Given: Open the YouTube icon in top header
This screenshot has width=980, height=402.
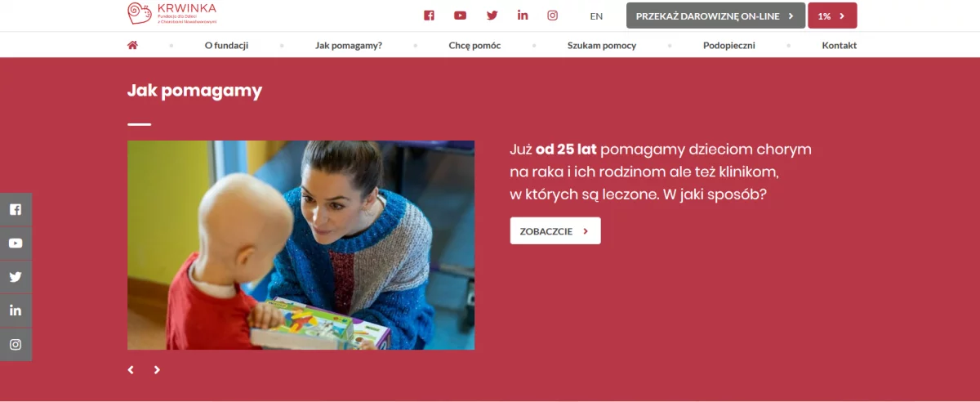Looking at the screenshot, I should click(460, 16).
